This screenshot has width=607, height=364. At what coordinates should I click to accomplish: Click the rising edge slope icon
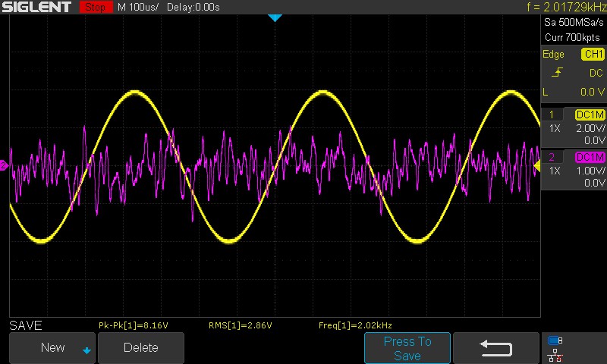pyautogui.click(x=557, y=72)
